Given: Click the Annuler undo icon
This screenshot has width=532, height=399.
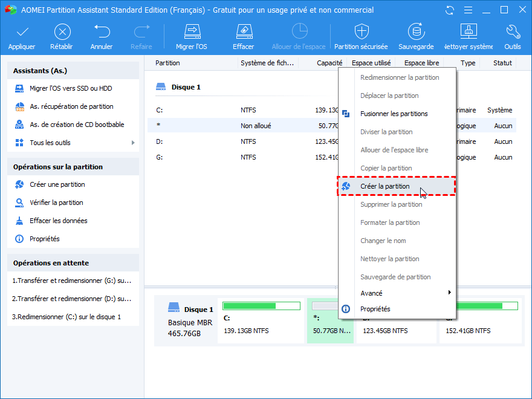Looking at the screenshot, I should point(102,31).
